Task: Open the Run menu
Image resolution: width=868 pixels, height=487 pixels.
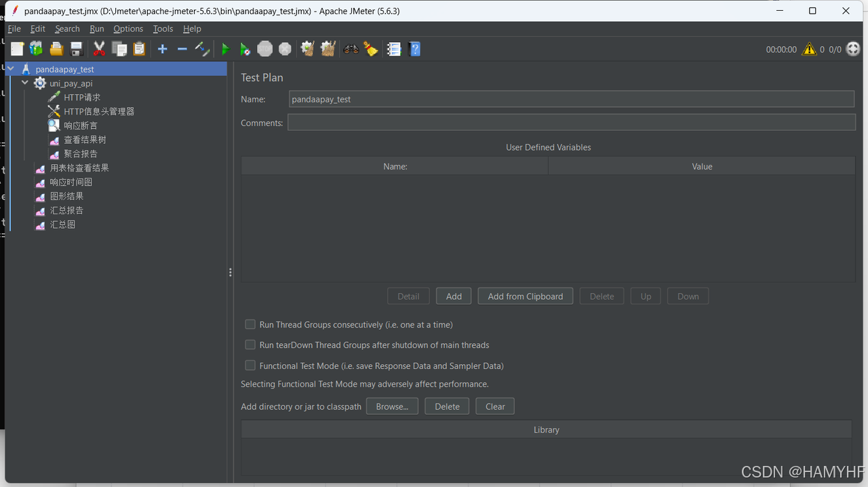Action: (97, 28)
